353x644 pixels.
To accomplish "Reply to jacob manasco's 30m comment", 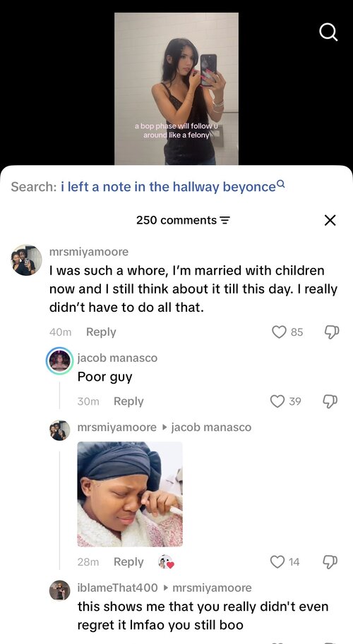I will tap(128, 401).
